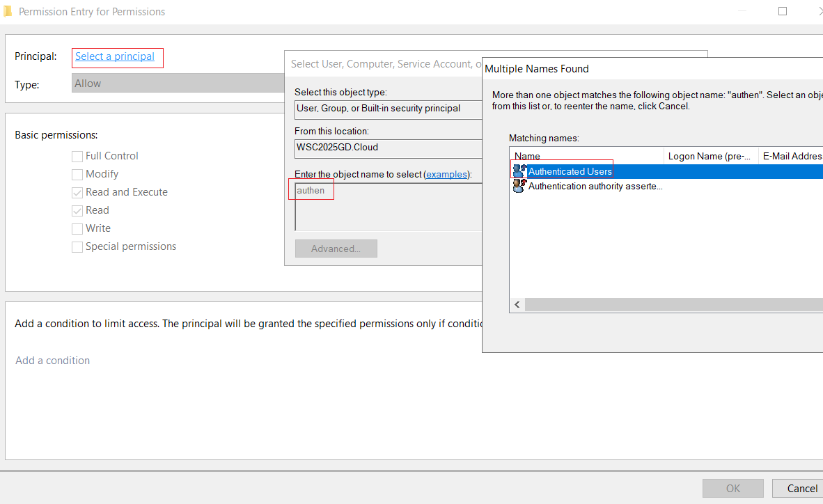The width and height of the screenshot is (823, 504).
Task: Click the Advanced... button
Action: (336, 249)
